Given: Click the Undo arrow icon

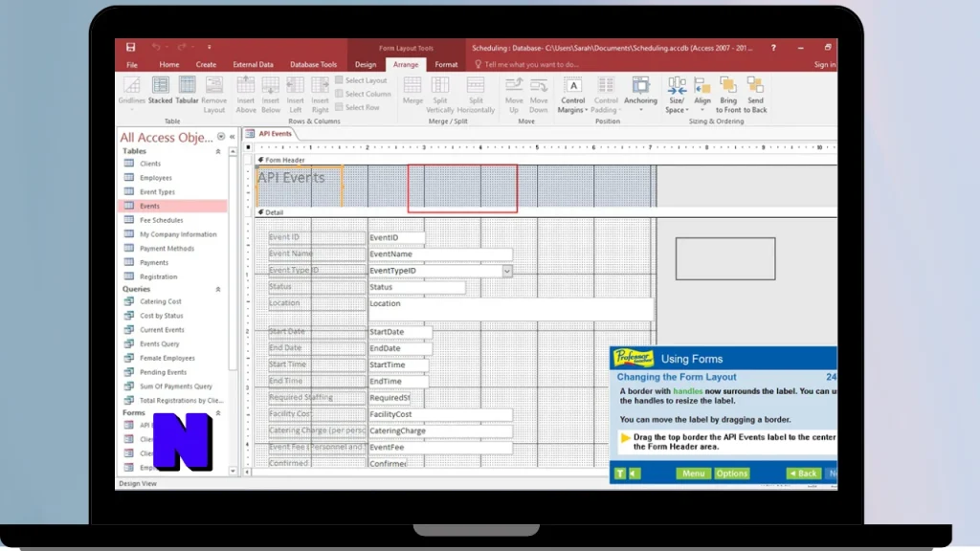Looking at the screenshot, I should (156, 48).
